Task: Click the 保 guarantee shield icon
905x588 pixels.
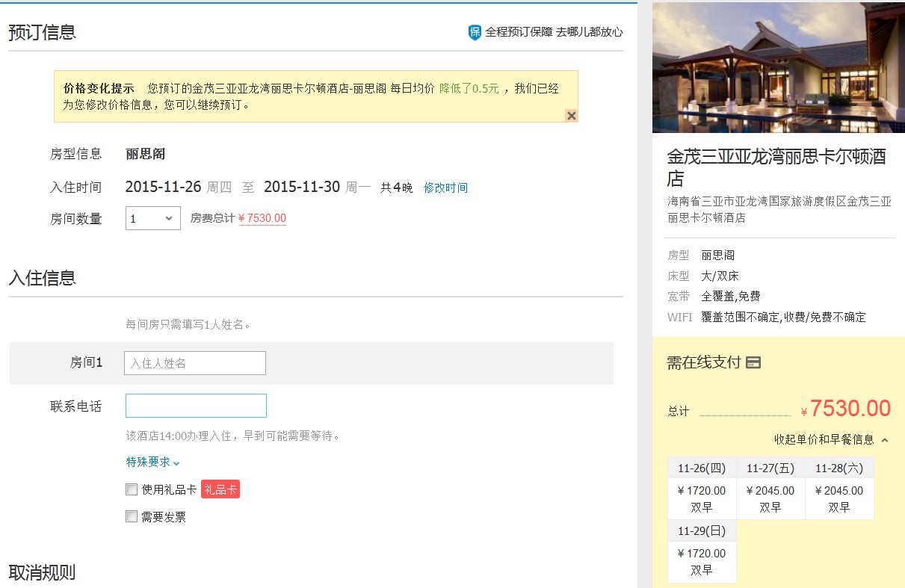Action: 475,32
